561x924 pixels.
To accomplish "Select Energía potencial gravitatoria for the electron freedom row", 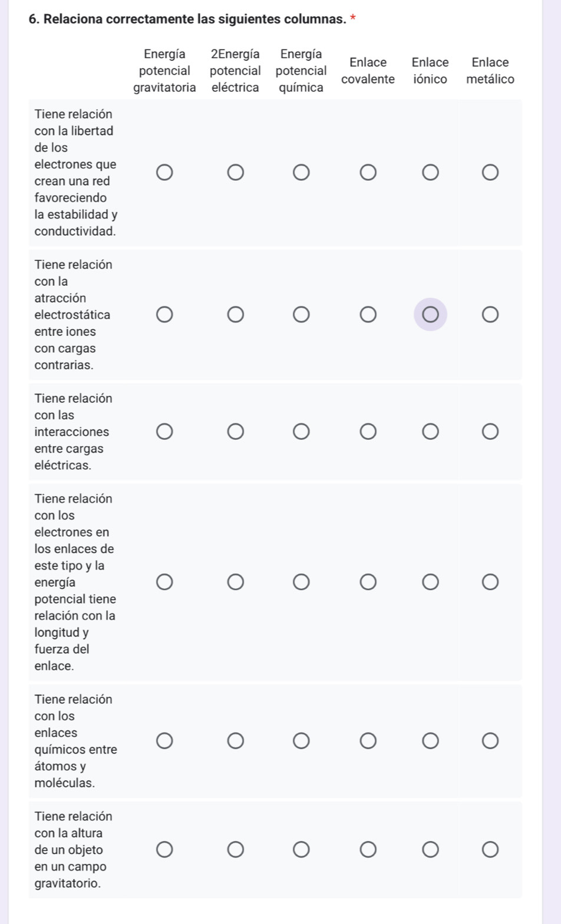I will 164,173.
